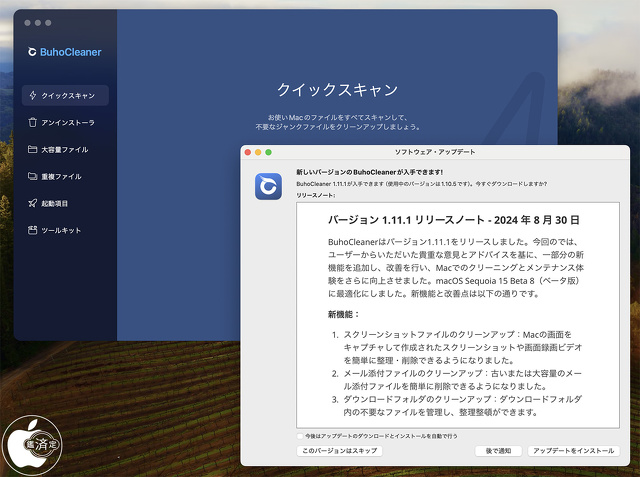This screenshot has width=640, height=477.
Task: Click the folder icon for 大容量ファイル
Action: [x=33, y=149]
